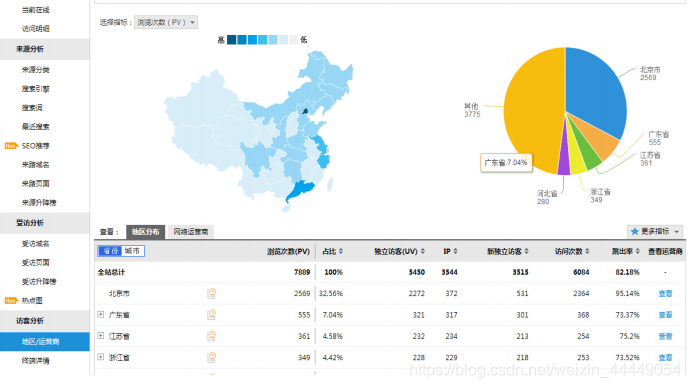Open 来源分类 in the sidebar
The image size is (690, 388).
(36, 70)
